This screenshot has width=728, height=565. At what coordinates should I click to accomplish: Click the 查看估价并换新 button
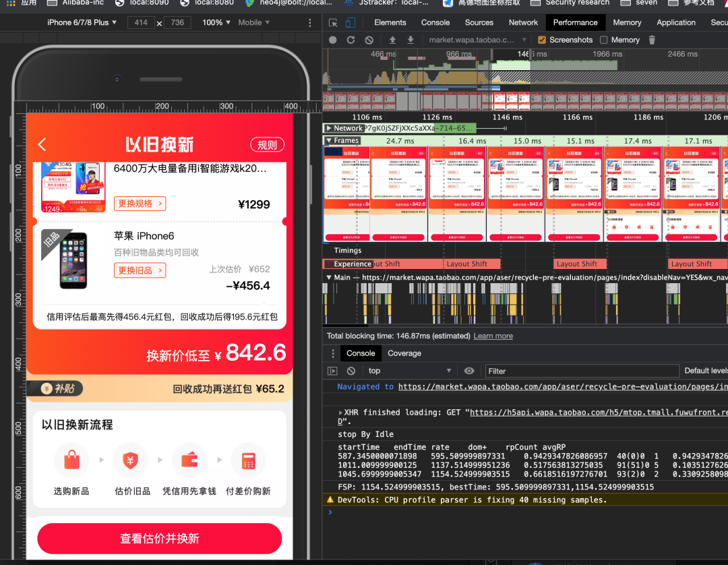point(160,539)
